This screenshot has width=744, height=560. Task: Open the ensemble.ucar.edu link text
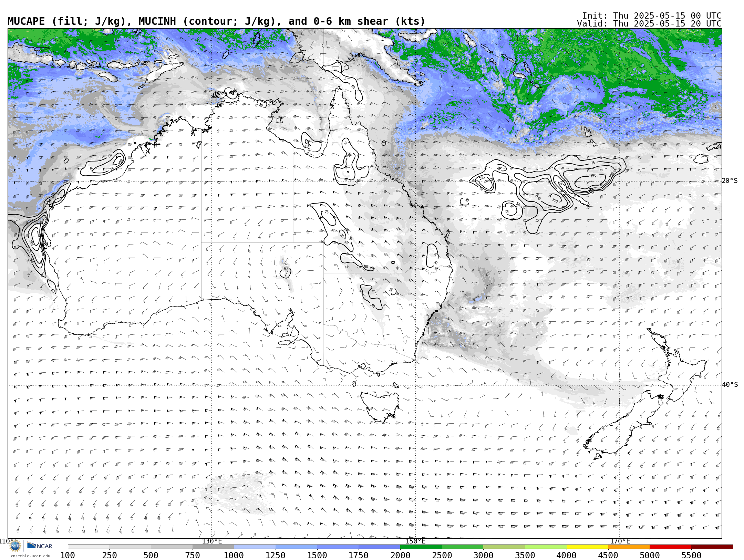coord(30,556)
